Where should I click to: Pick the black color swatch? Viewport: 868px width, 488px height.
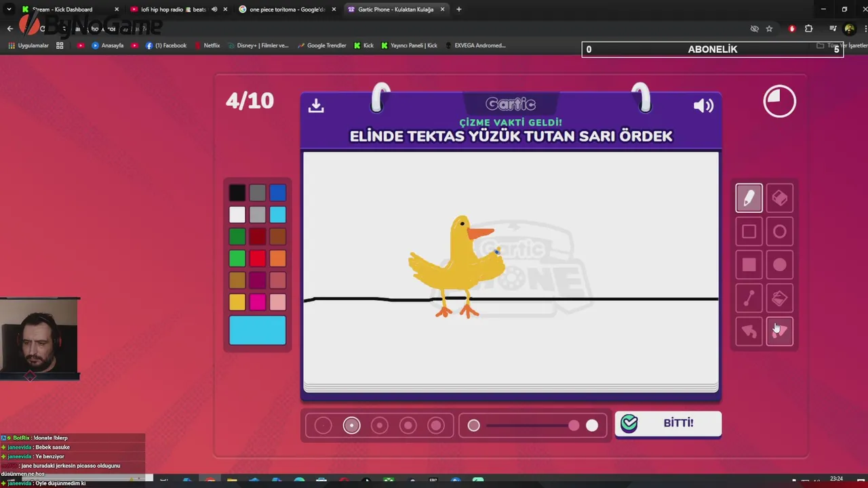click(237, 193)
